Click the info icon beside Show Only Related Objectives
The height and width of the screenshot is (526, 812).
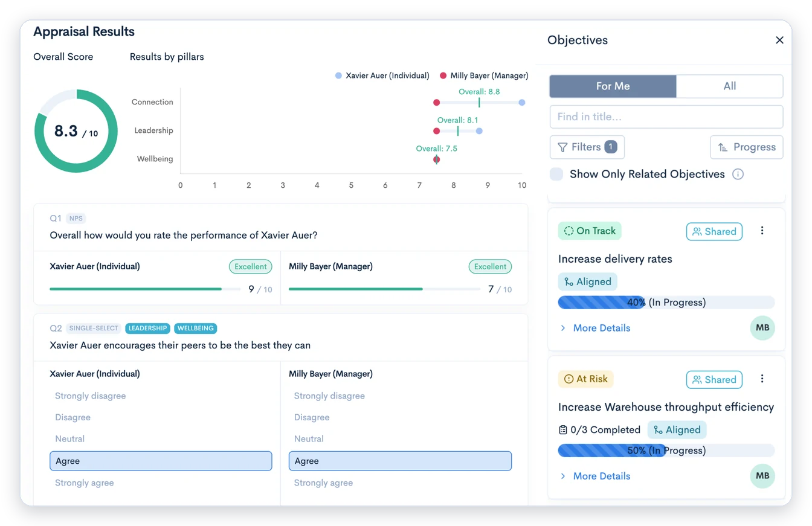(x=738, y=174)
